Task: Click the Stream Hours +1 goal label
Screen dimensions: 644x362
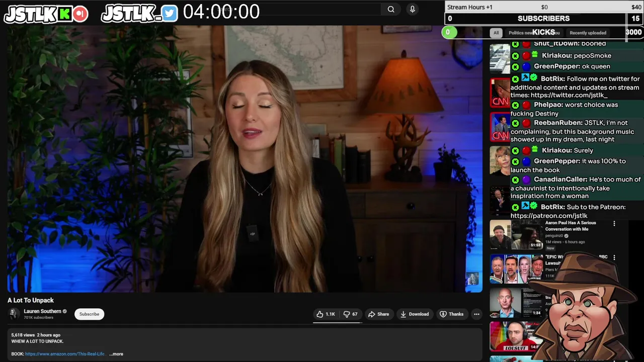Action: click(x=470, y=7)
